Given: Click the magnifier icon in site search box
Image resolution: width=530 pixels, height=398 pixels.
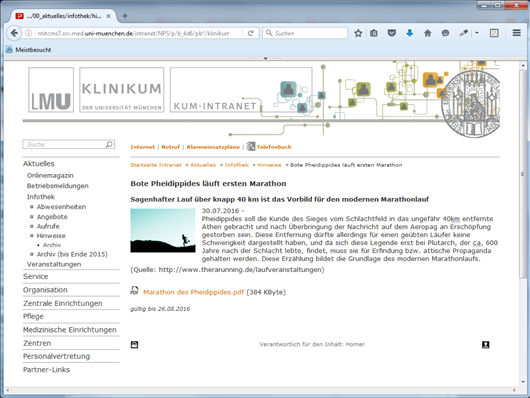Looking at the screenshot, I should point(109,144).
